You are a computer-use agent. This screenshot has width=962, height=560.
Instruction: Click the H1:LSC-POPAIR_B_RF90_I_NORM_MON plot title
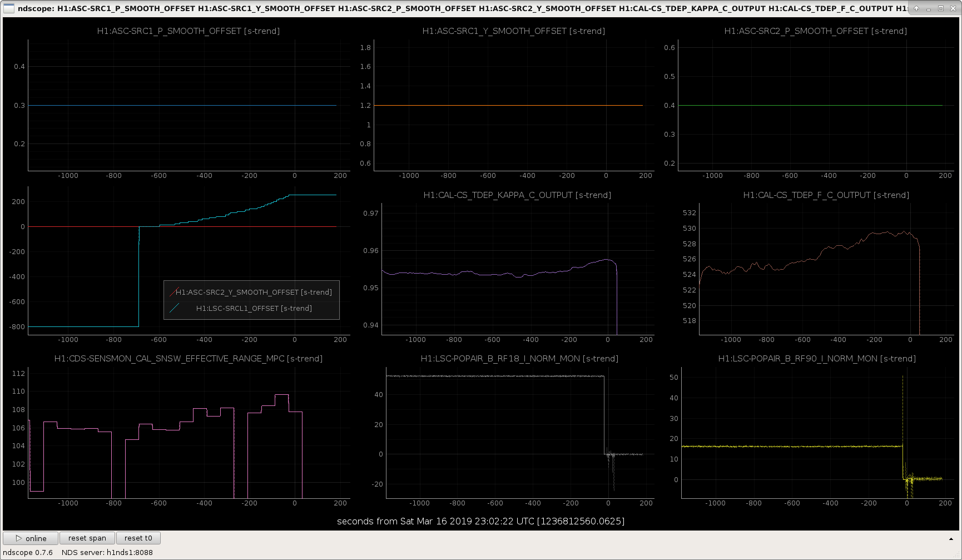coord(817,359)
